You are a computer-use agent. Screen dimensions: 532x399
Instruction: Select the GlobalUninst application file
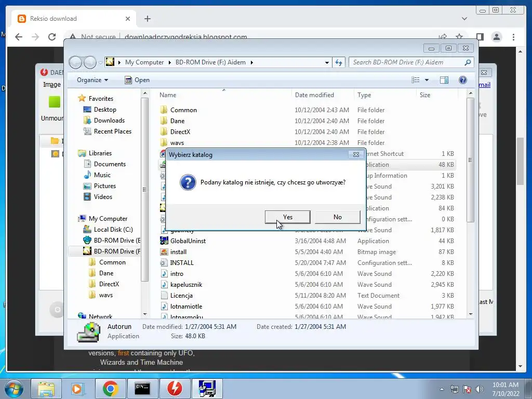(x=188, y=241)
